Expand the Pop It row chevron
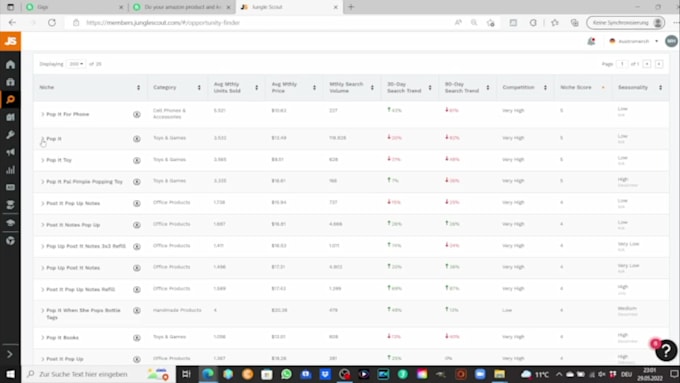 pyautogui.click(x=42, y=139)
